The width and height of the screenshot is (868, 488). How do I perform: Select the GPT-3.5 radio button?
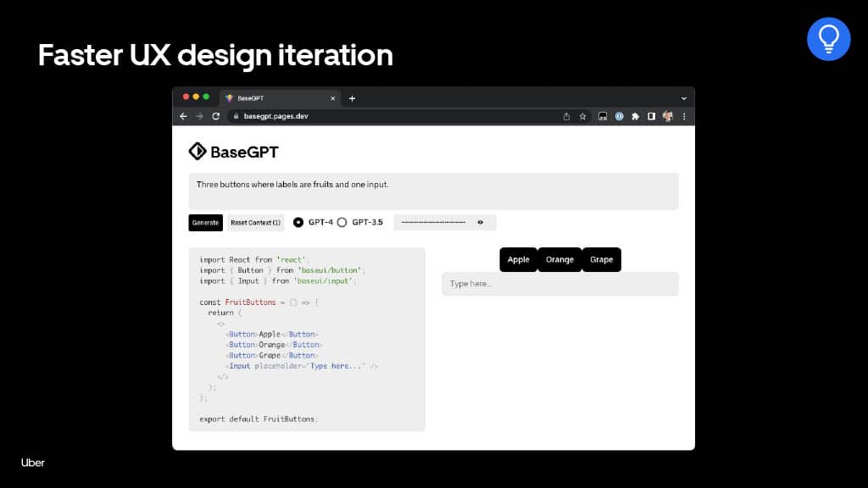pos(342,222)
